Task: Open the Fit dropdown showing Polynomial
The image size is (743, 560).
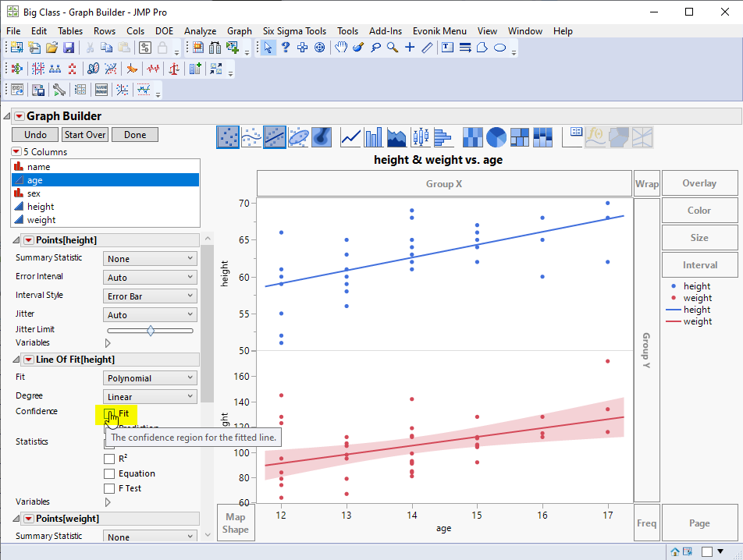Action: pos(149,377)
